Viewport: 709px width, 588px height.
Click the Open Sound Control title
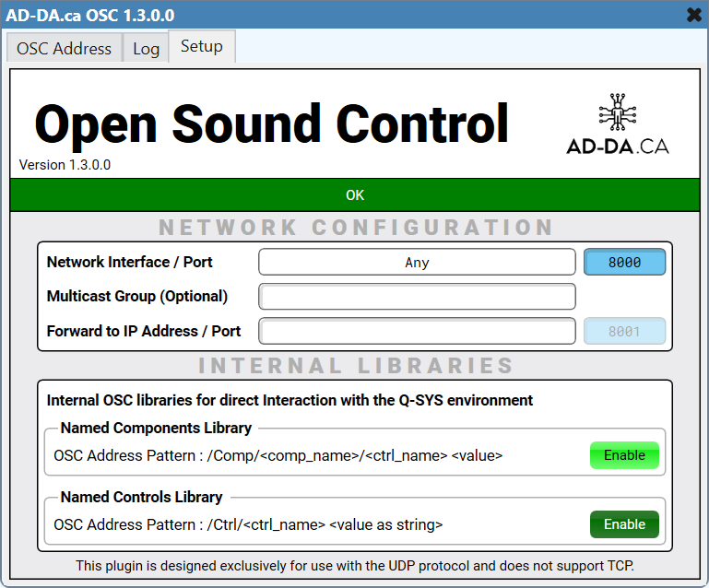tap(271, 123)
